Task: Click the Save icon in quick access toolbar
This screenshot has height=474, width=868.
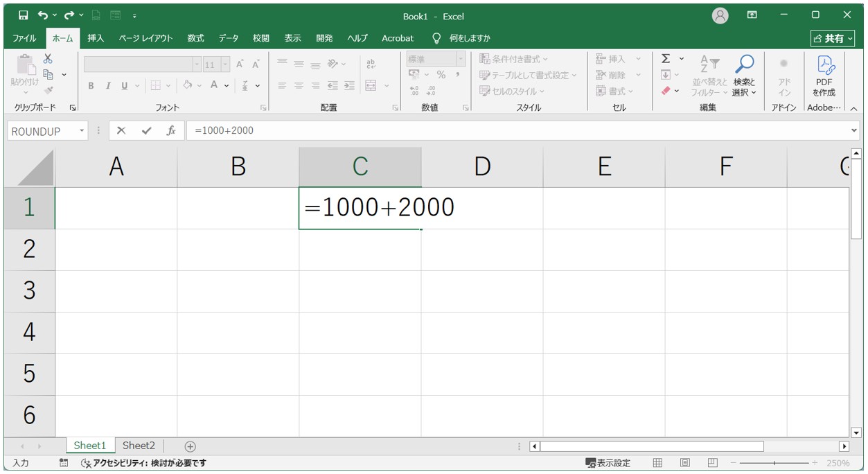Action: (24, 15)
